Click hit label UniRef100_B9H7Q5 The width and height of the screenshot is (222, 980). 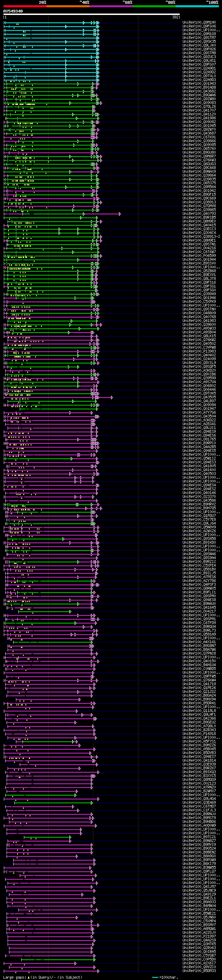pyautogui.click(x=199, y=508)
